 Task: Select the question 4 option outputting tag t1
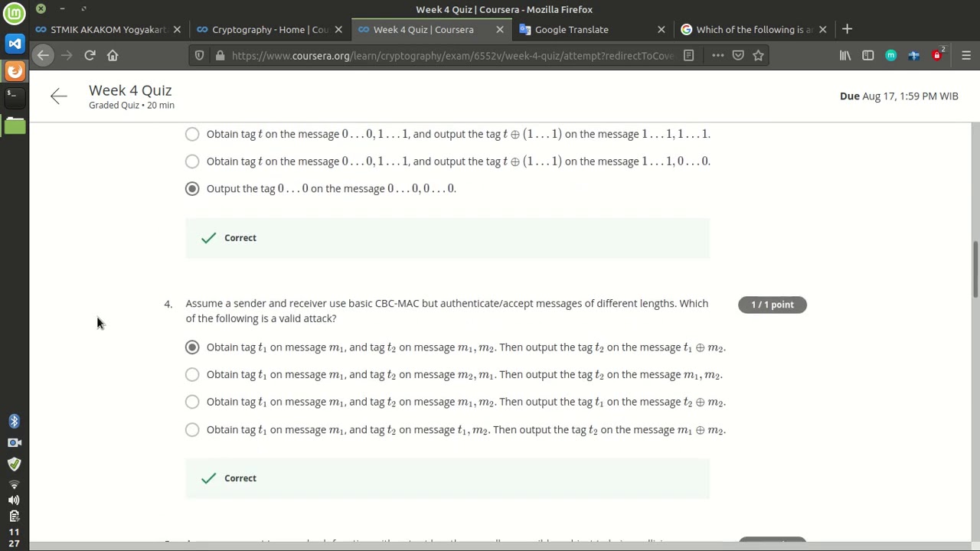(x=192, y=403)
